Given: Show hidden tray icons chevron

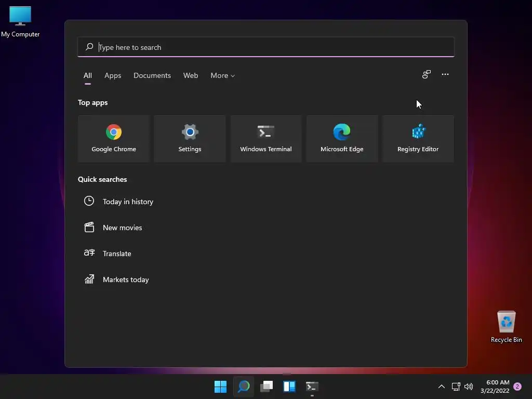Looking at the screenshot, I should click(442, 387).
